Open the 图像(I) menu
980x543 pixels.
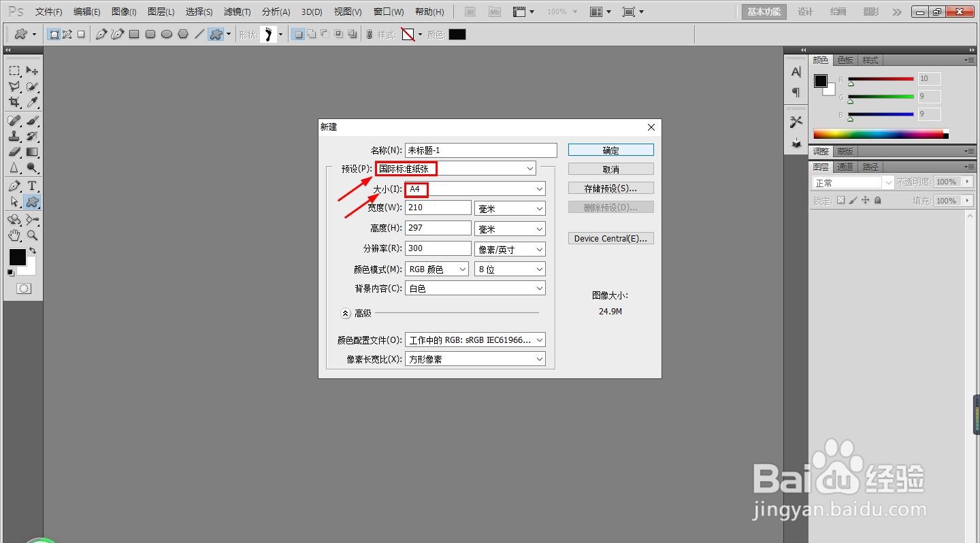click(x=124, y=12)
